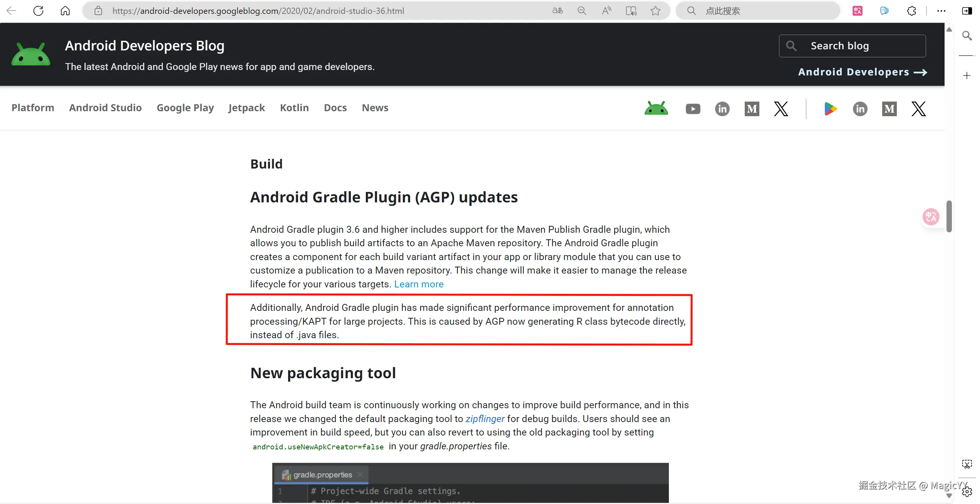Open the Kotlin nav tab
The image size is (980, 504).
294,108
